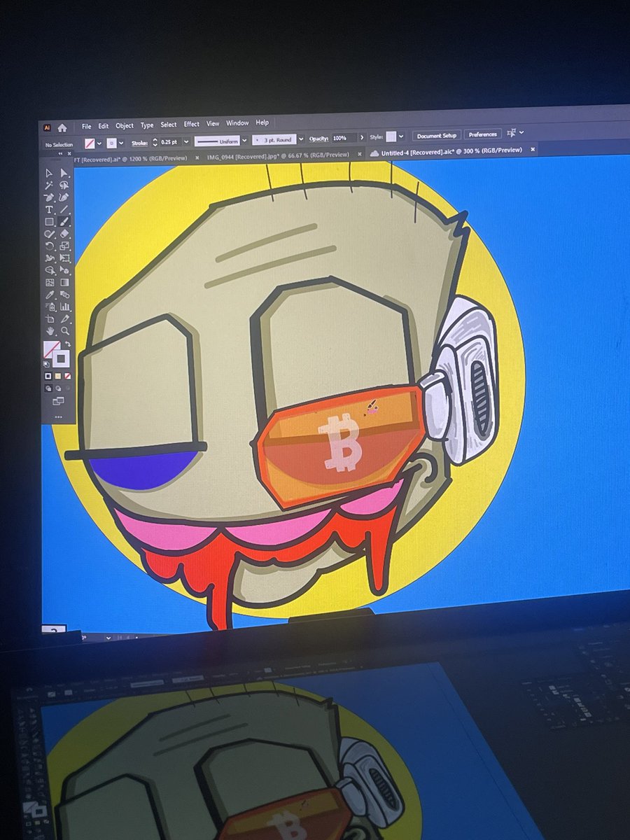
Task: Open the Window menu
Action: 237,123
